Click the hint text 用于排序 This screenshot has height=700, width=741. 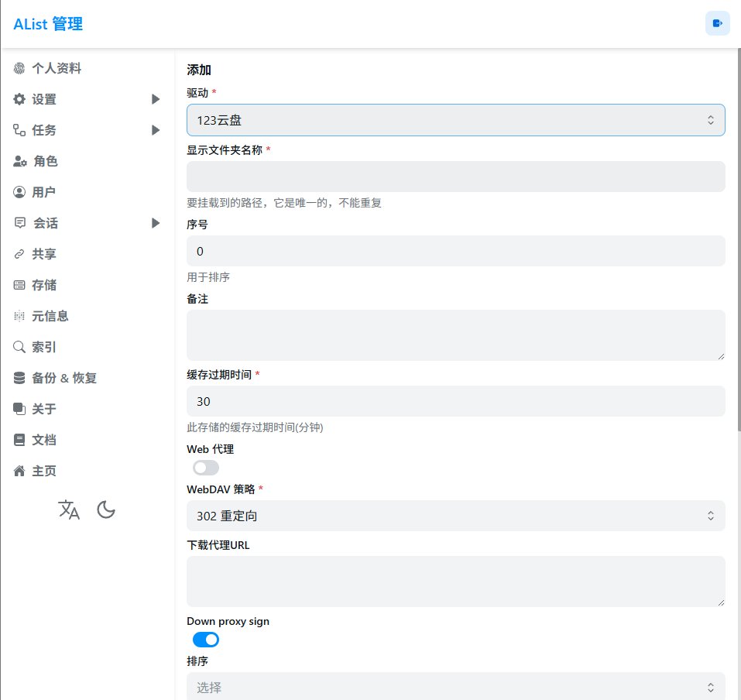(208, 277)
